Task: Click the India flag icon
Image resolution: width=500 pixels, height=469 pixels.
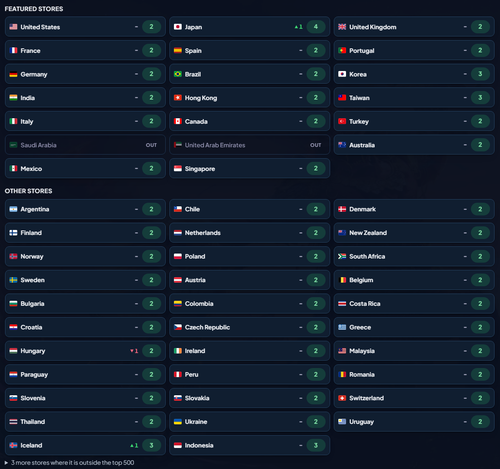Action: (x=13, y=98)
